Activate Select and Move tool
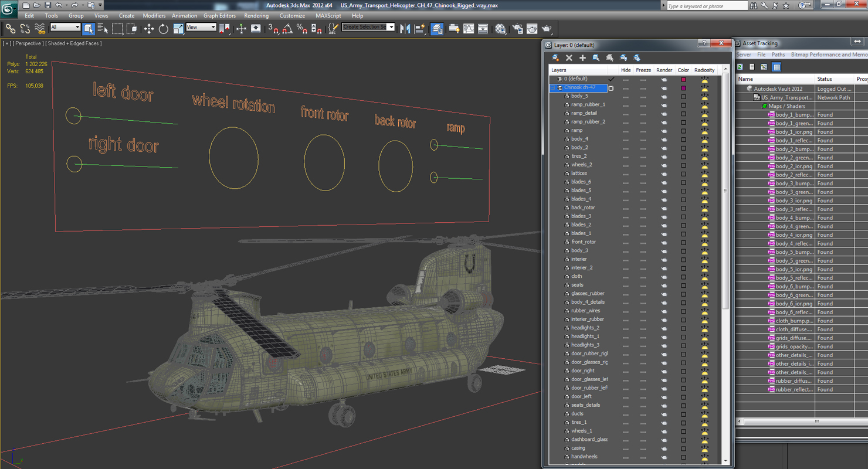The width and height of the screenshot is (868, 469). tap(149, 28)
